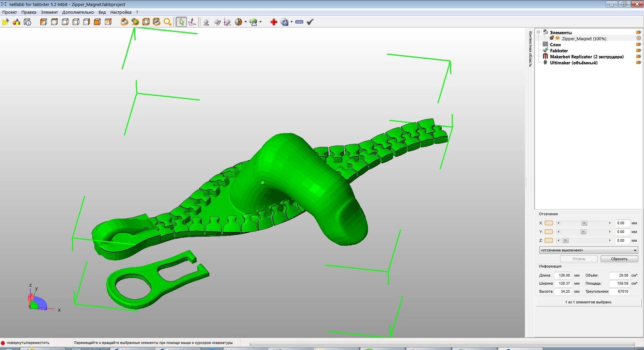
Task: Open the Правка menu
Action: click(x=29, y=12)
